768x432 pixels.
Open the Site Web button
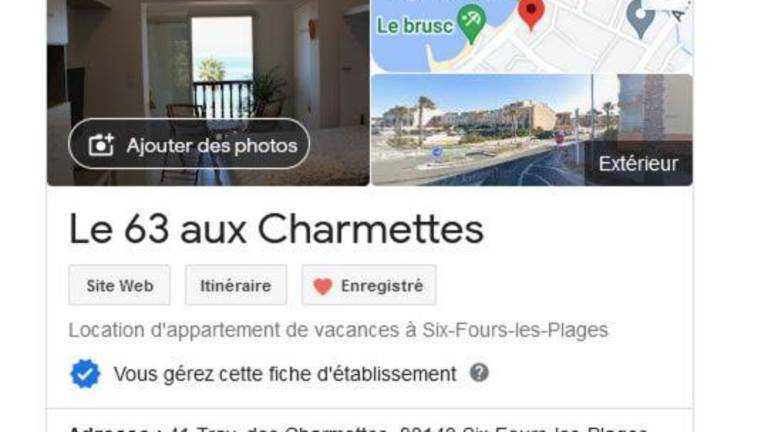pyautogui.click(x=120, y=285)
